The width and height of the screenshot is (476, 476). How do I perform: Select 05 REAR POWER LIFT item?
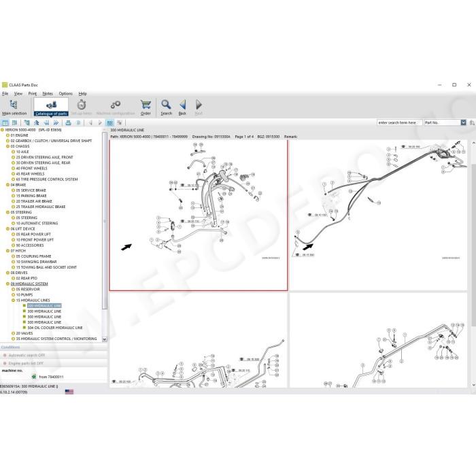point(33,235)
